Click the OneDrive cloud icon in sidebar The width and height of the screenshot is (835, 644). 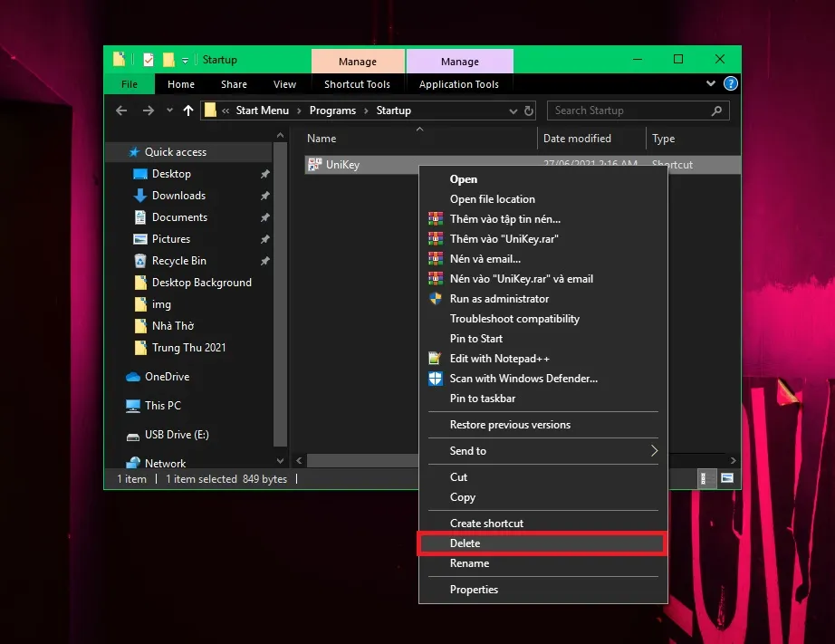pos(133,377)
